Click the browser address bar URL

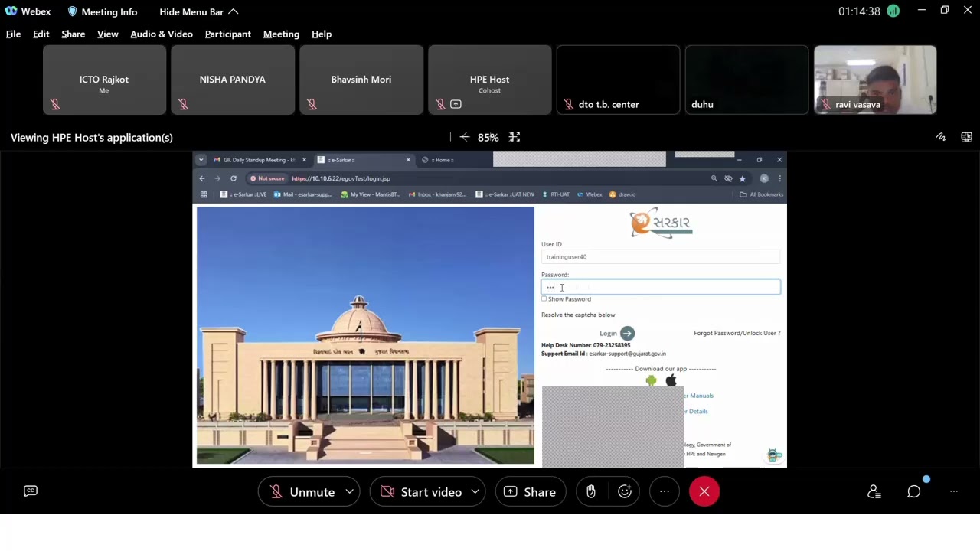[x=341, y=178]
